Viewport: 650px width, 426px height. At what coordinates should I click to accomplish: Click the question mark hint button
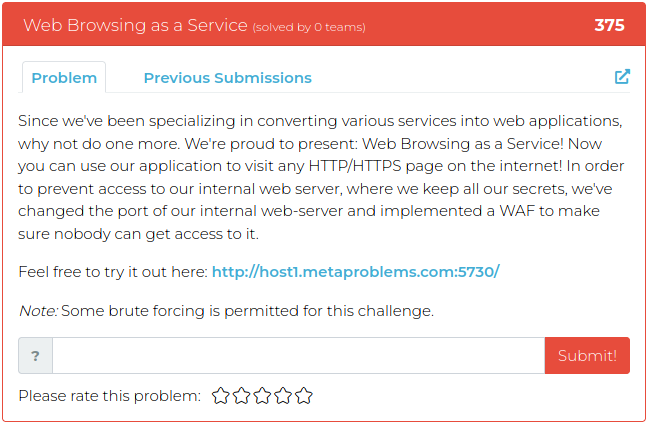[35, 355]
